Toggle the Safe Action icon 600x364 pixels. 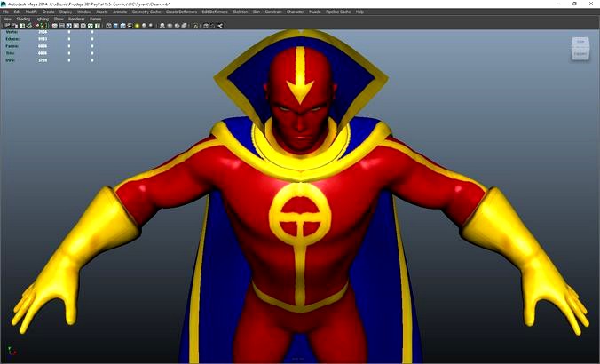click(x=90, y=26)
